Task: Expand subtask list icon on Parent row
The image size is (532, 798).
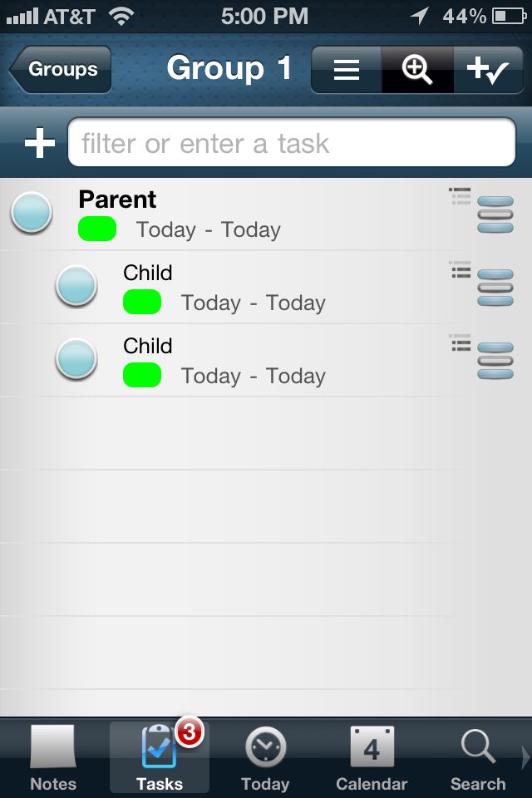Action: tap(460, 196)
